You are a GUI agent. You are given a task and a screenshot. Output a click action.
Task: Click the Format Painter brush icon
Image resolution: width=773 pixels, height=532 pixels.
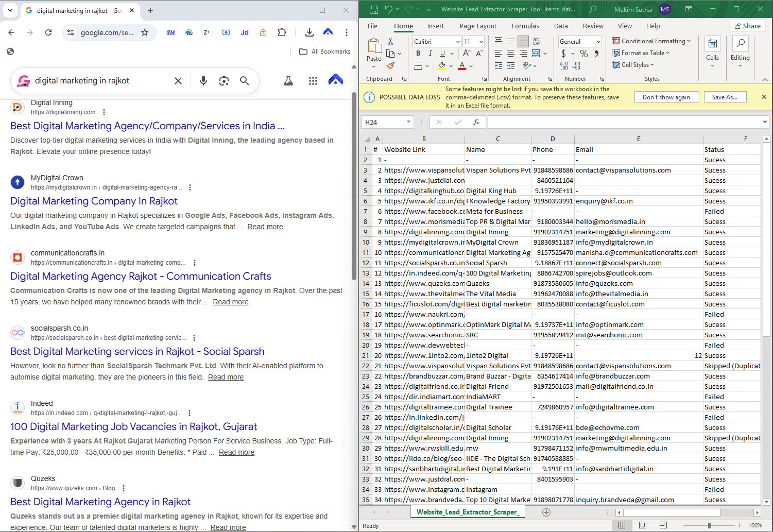(390, 66)
